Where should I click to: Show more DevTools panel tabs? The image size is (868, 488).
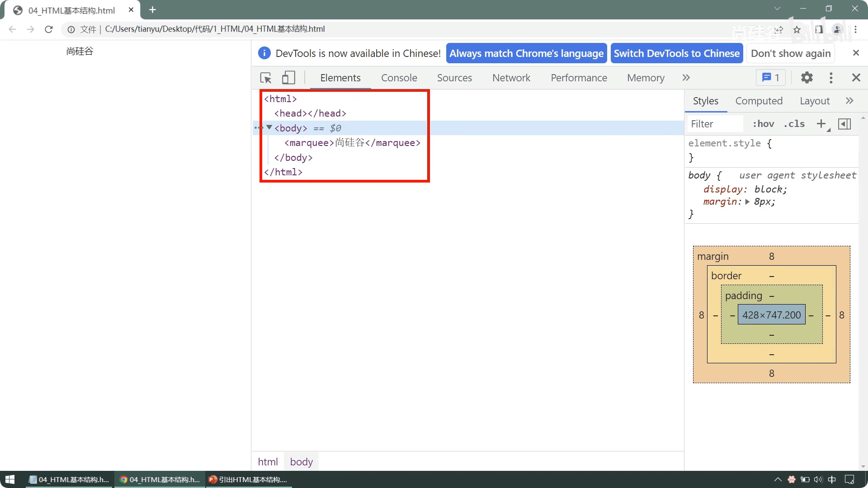[x=686, y=78]
